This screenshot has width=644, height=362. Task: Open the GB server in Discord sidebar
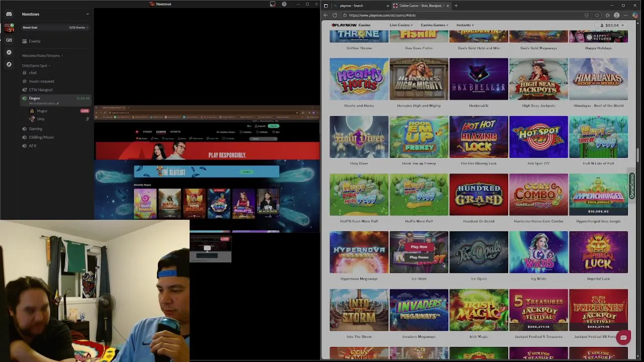point(9,40)
